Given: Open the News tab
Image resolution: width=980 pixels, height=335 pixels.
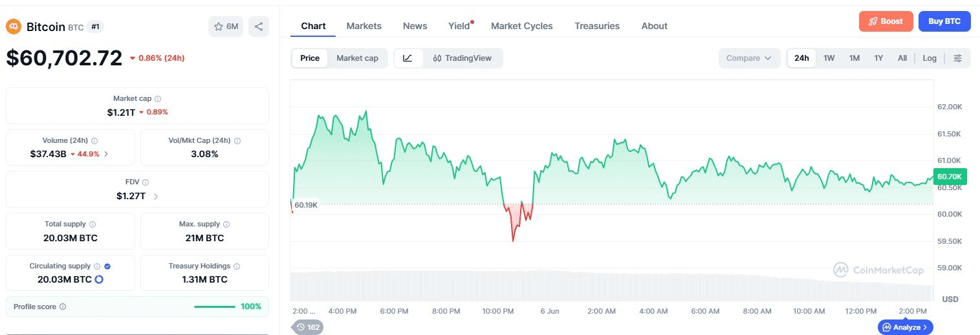Looking at the screenshot, I should tap(415, 26).
